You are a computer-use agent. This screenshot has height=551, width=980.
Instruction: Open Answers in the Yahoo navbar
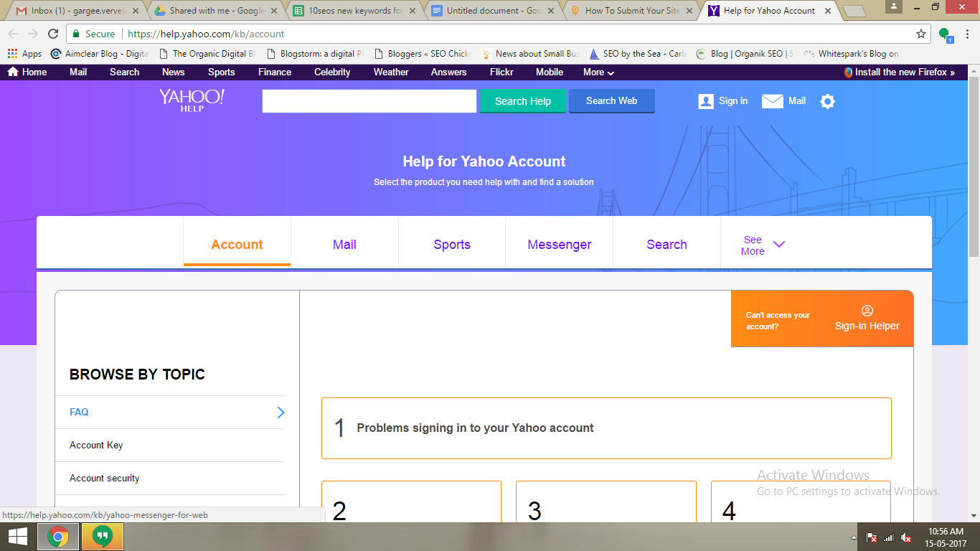pyautogui.click(x=449, y=72)
